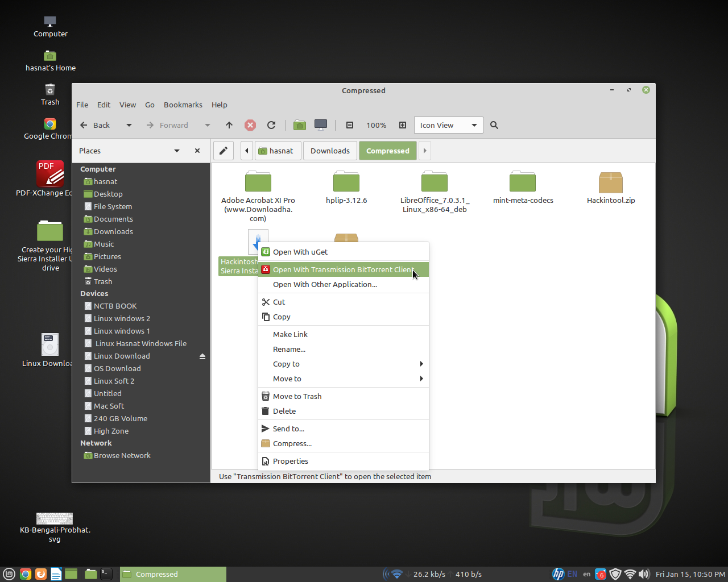Image resolution: width=728 pixels, height=582 pixels.
Task: Open the Bookmarks menu
Action: click(183, 105)
